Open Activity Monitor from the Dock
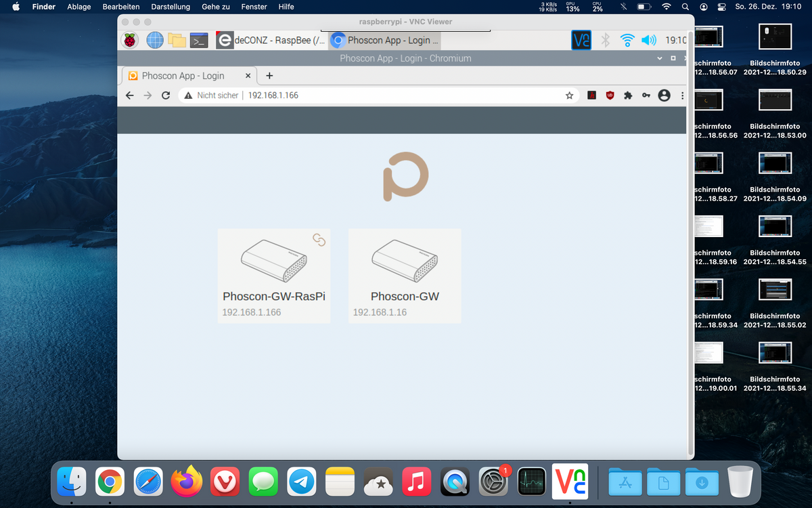Viewport: 812px width, 508px height. tap(532, 482)
